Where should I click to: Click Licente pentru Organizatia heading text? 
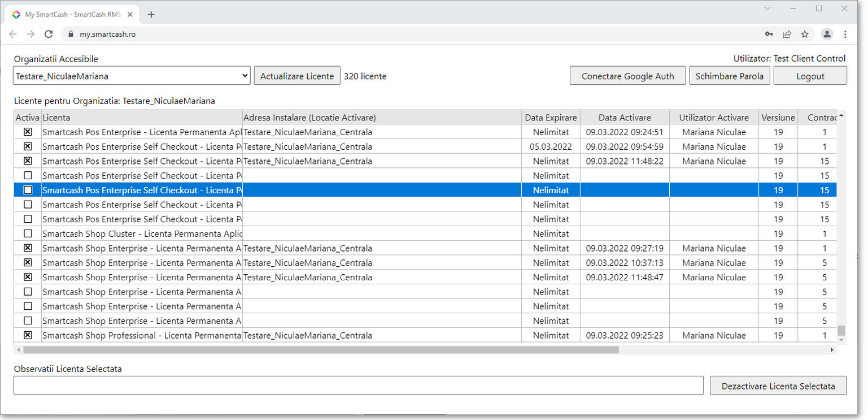(115, 101)
